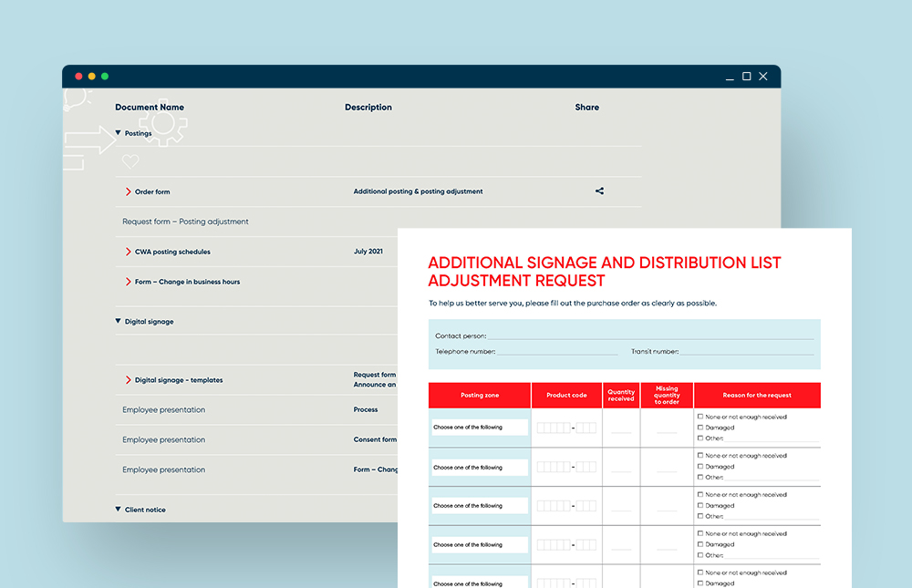The width and height of the screenshot is (912, 588).
Task: Select 'Additional posting & posting adjustment' description
Action: pyautogui.click(x=419, y=191)
